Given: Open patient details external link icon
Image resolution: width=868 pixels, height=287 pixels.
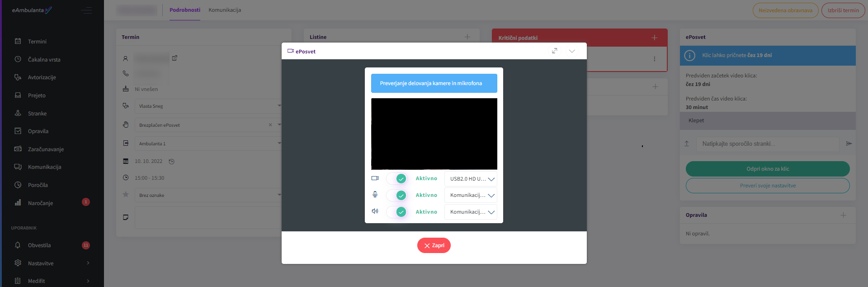Looking at the screenshot, I should pyautogui.click(x=175, y=58).
